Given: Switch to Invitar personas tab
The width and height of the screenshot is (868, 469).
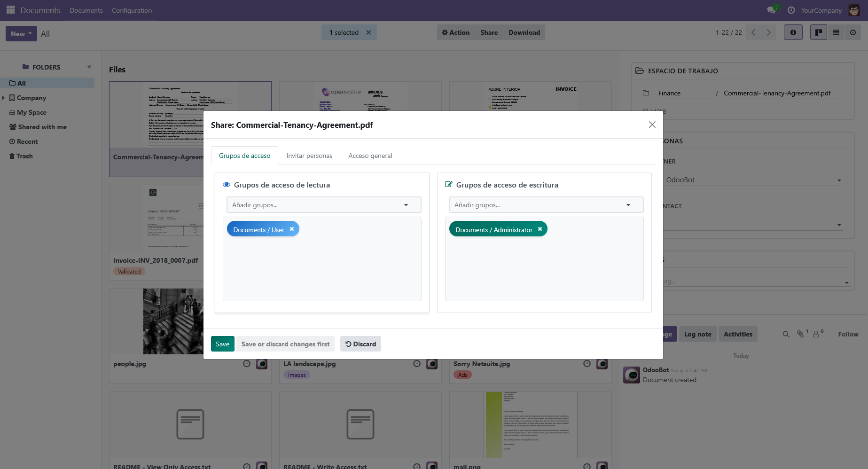Looking at the screenshot, I should click(x=309, y=156).
